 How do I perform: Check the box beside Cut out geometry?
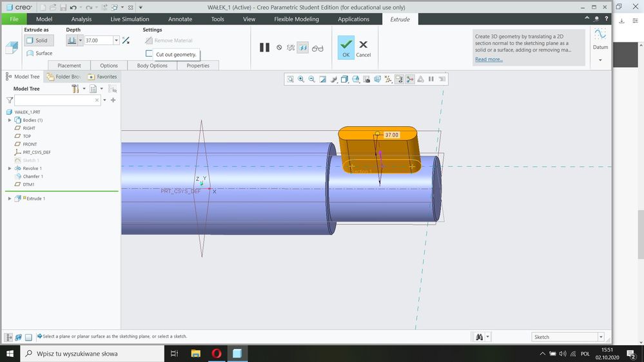[x=149, y=53]
